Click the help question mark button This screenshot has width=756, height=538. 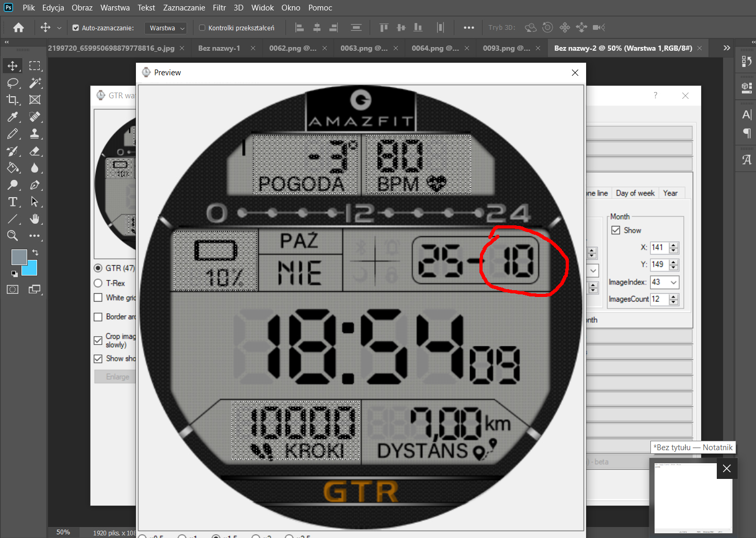pyautogui.click(x=656, y=96)
